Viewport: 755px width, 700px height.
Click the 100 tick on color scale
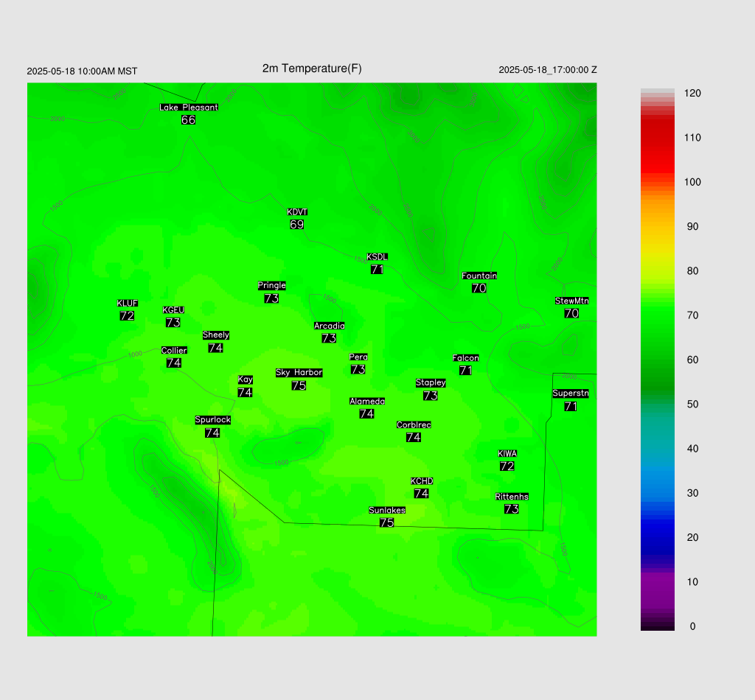692,182
